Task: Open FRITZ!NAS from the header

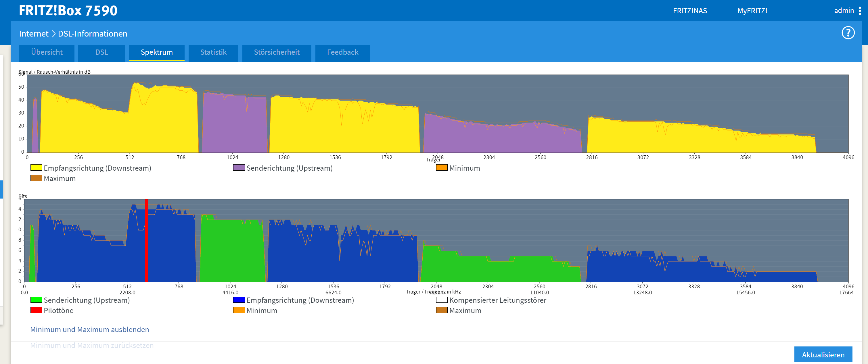Action: tap(690, 11)
